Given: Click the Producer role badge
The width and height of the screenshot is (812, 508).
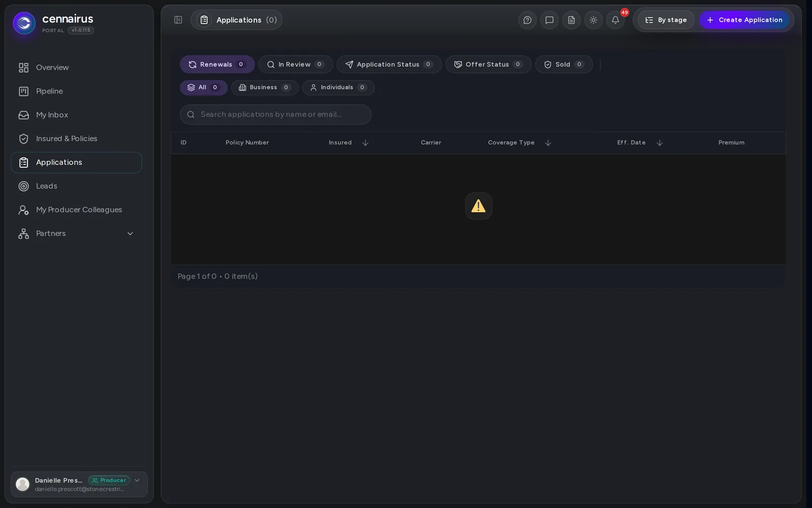Looking at the screenshot, I should 109,481.
